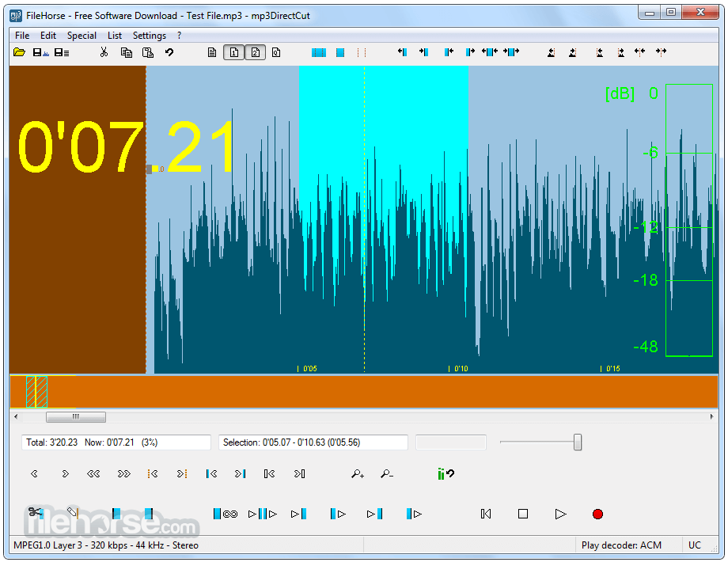Image resolution: width=728 pixels, height=562 pixels.
Task: Open the File menu
Action: [x=22, y=36]
